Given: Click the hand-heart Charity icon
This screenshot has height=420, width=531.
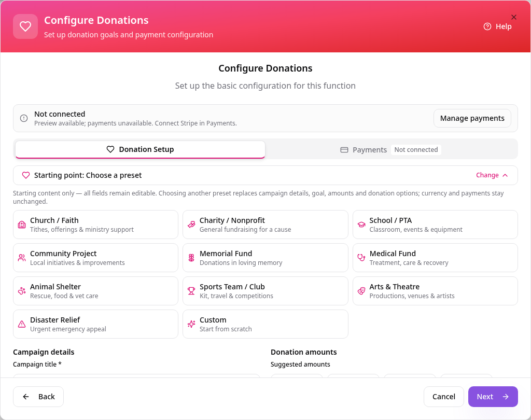Looking at the screenshot, I should (191, 225).
